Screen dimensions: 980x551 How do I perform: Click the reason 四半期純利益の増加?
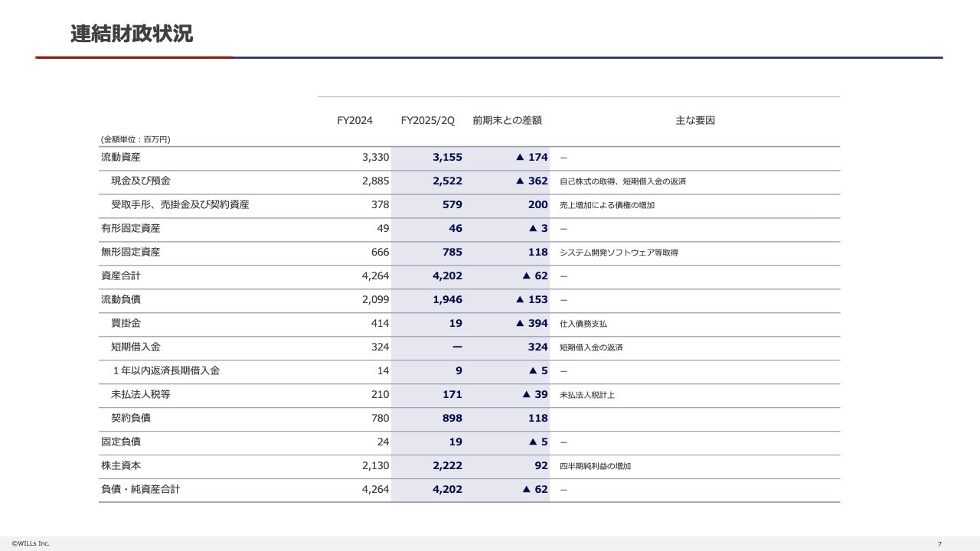pos(595,467)
